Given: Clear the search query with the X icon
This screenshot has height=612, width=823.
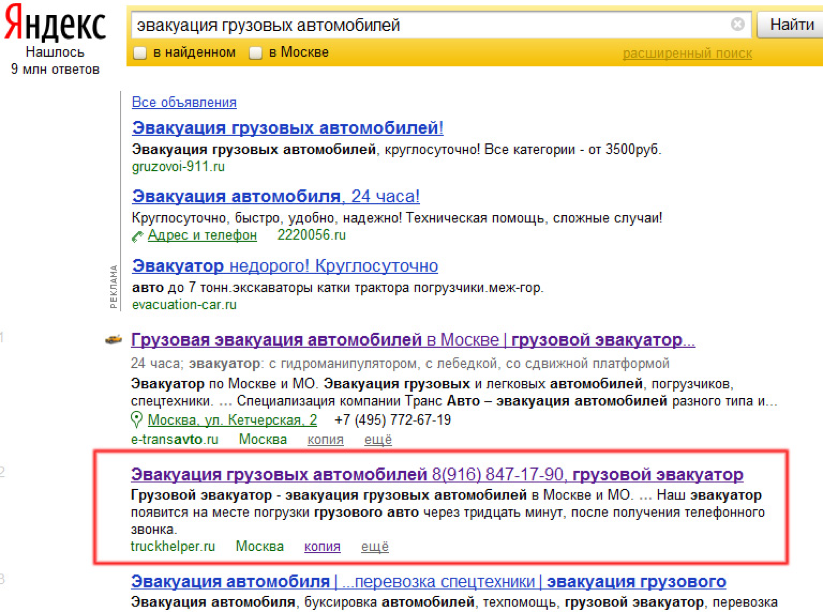Looking at the screenshot, I should point(737,25).
